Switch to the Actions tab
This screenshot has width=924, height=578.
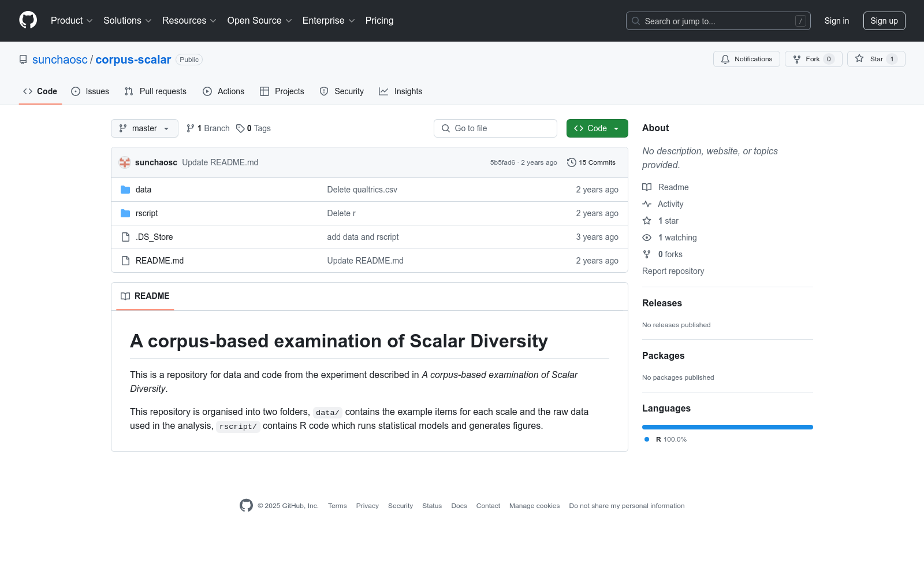pos(223,91)
